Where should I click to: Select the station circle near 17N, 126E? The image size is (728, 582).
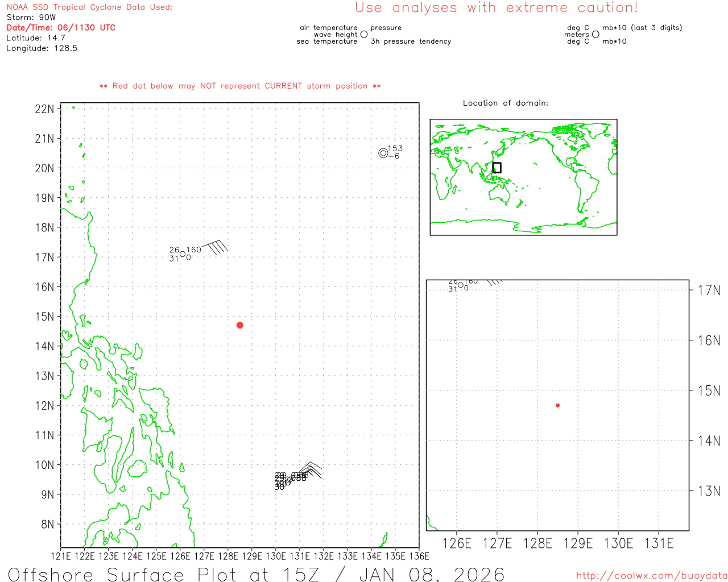pos(182,255)
